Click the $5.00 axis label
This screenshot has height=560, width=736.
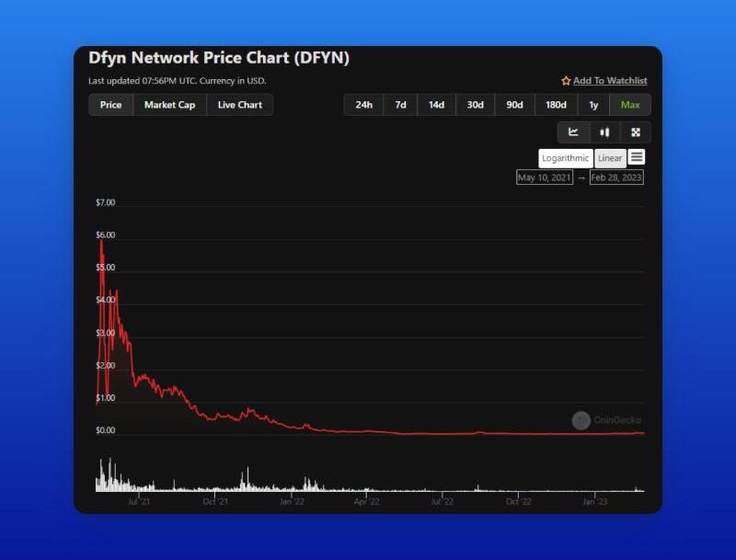point(105,268)
